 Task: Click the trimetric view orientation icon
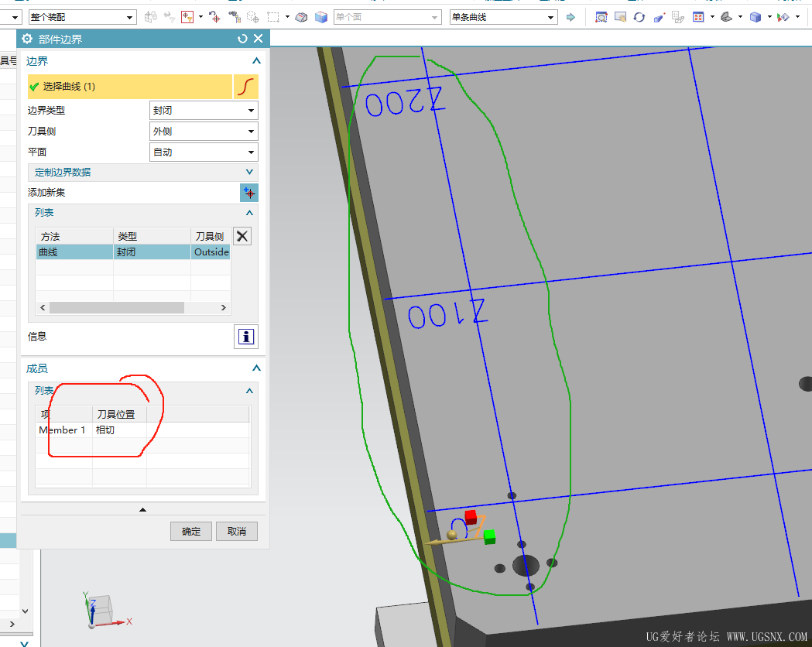click(727, 17)
